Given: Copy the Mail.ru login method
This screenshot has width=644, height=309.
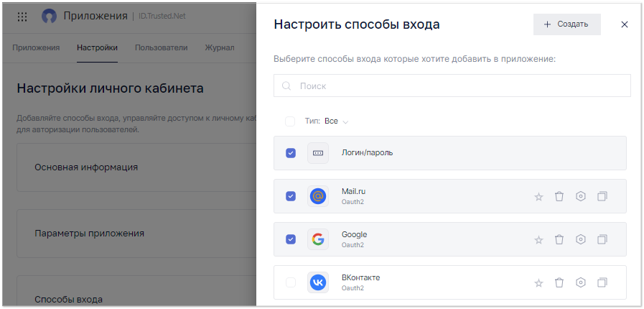Looking at the screenshot, I should [x=602, y=196].
